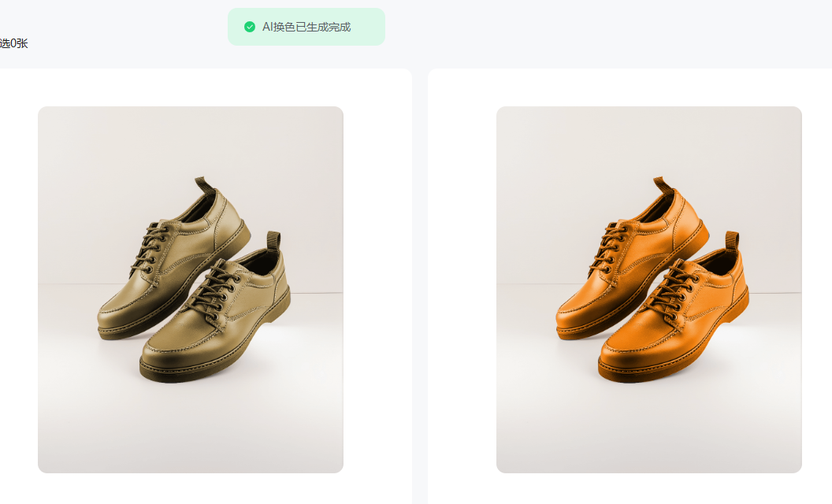The width and height of the screenshot is (832, 504).
Task: Click the green checkmark success icon
Action: click(250, 27)
